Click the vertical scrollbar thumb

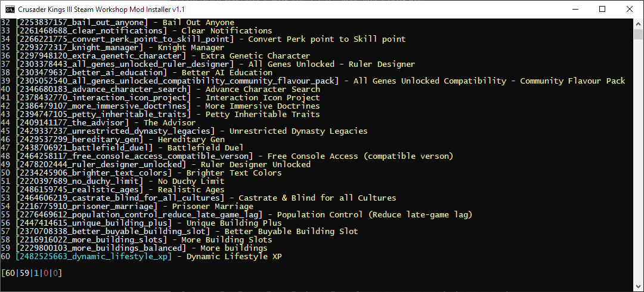pos(638,33)
